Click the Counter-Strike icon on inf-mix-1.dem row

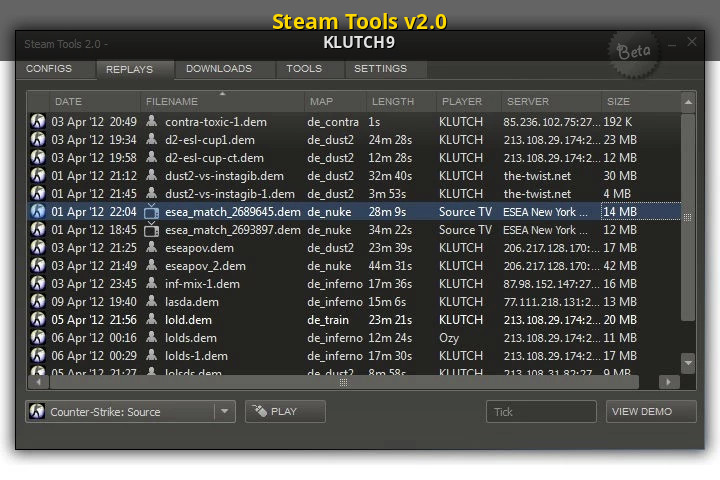[x=38, y=284]
